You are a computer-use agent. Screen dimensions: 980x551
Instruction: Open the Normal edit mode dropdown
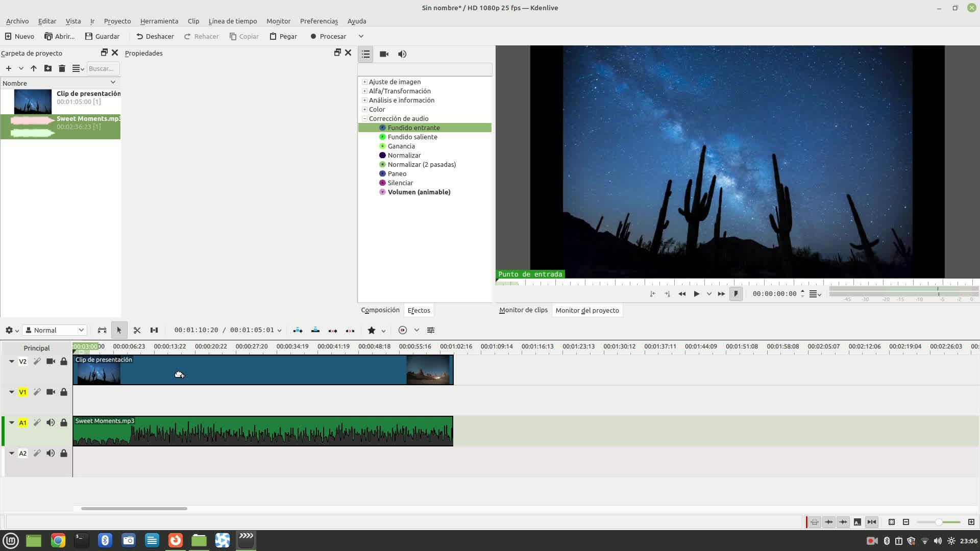(x=55, y=330)
